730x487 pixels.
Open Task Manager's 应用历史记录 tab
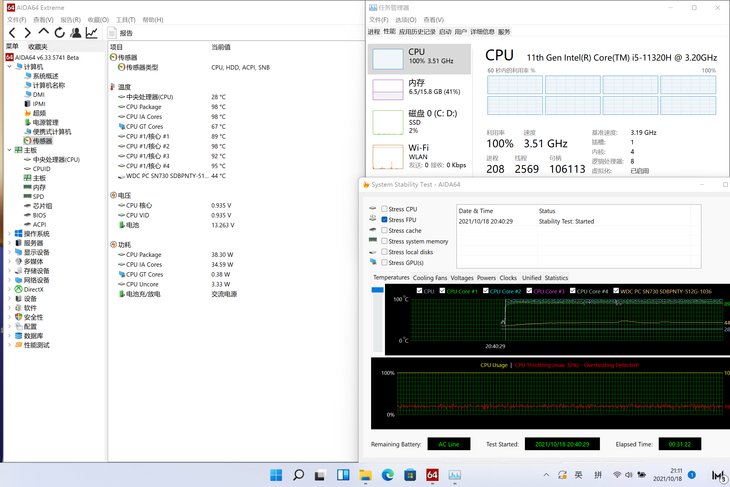[417, 32]
